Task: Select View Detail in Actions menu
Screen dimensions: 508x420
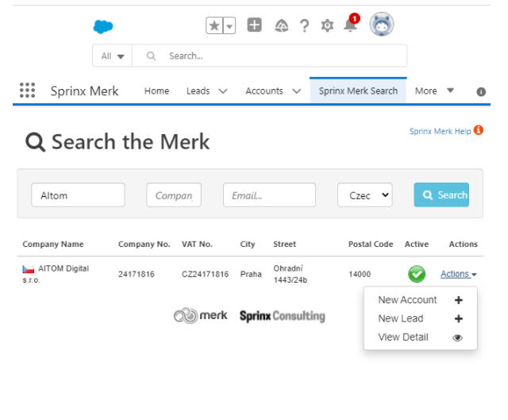Action: click(403, 337)
